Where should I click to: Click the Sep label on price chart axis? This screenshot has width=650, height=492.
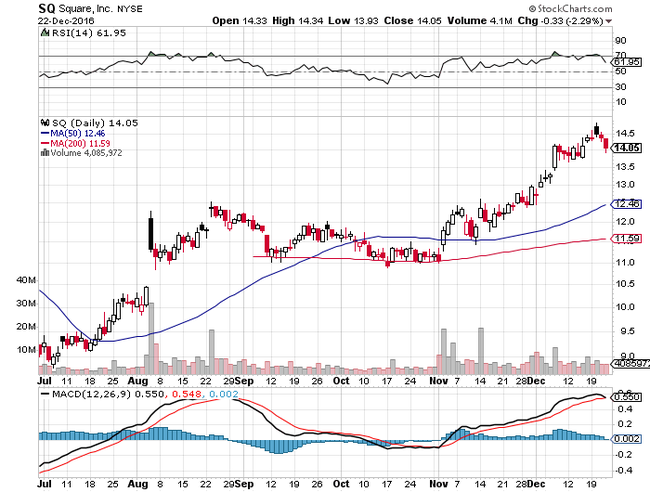(244, 381)
